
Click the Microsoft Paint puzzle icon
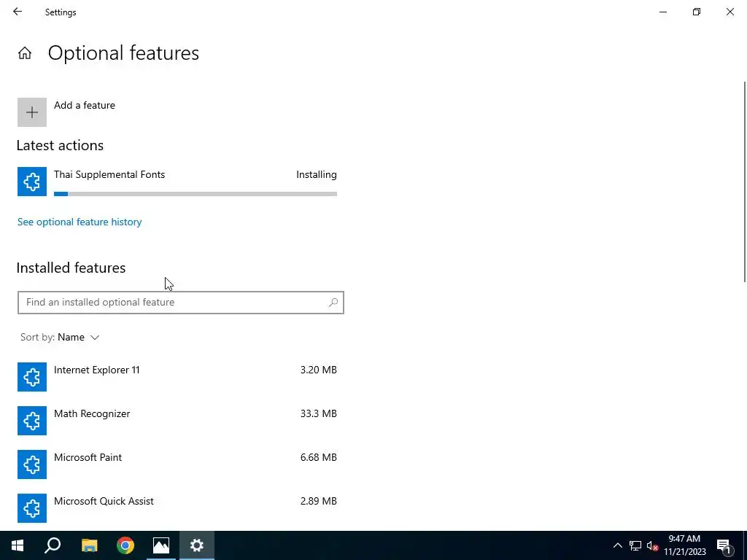[32, 464]
